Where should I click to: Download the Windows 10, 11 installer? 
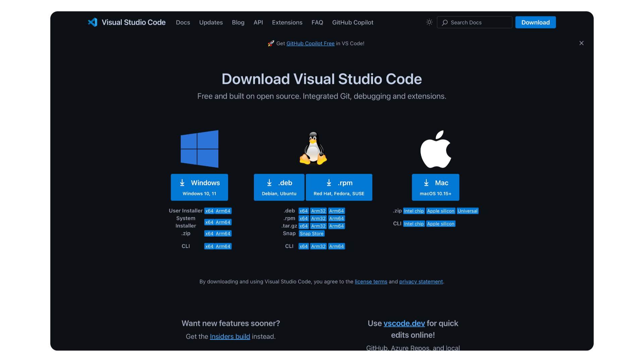(200, 187)
